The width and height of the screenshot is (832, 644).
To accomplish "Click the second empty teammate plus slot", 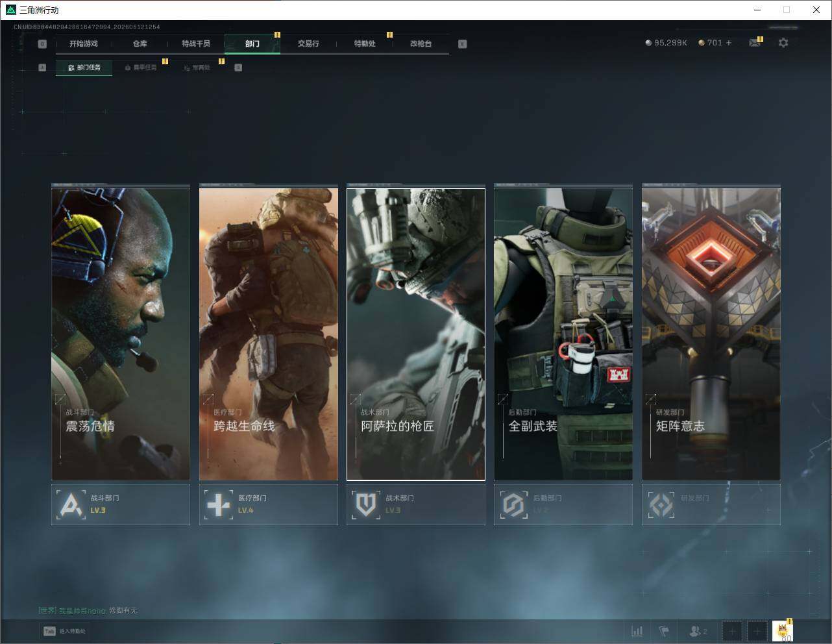I will click(757, 631).
